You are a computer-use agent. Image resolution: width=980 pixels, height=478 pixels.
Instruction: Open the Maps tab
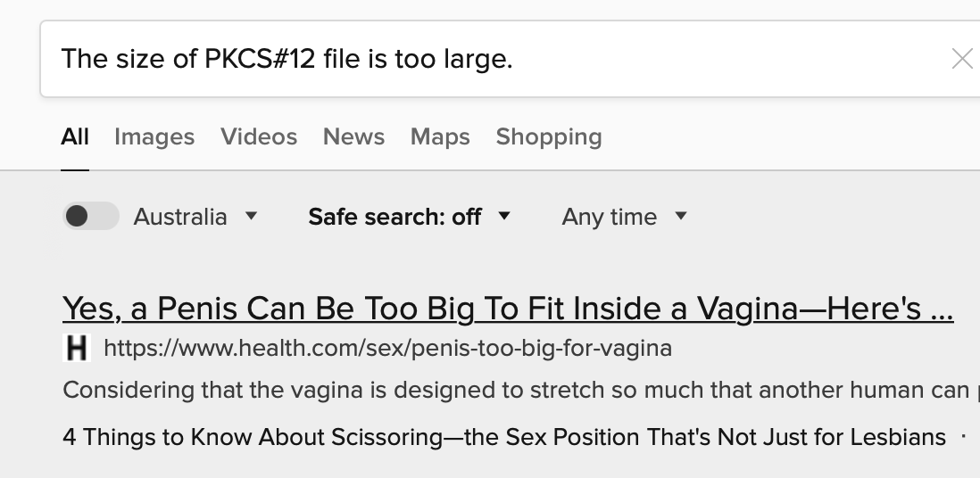point(440,137)
